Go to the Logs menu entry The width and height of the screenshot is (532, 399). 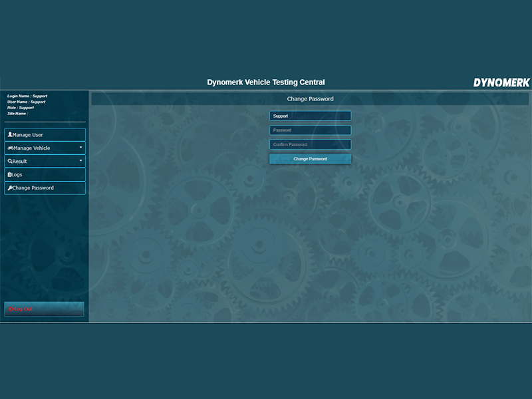pyautogui.click(x=18, y=175)
